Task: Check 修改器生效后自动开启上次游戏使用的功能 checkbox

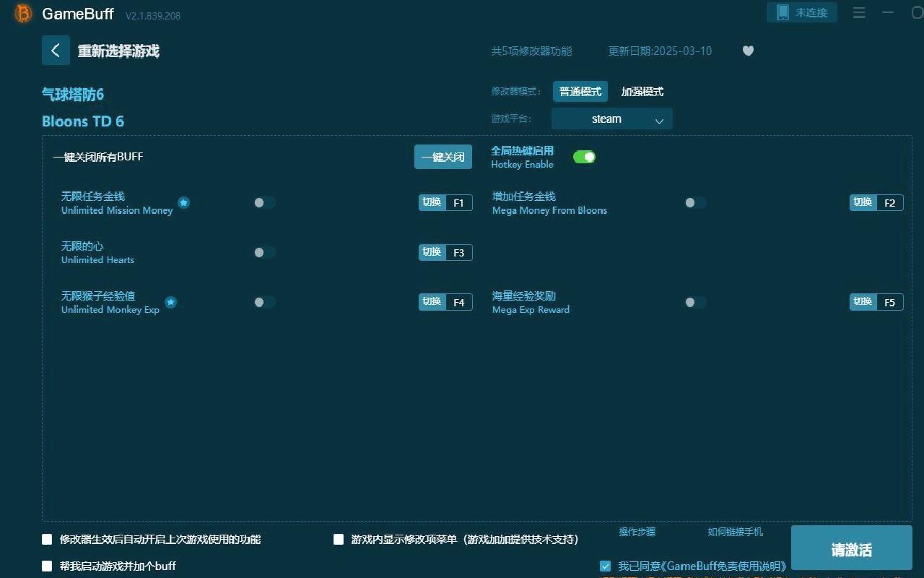Action: click(x=47, y=539)
